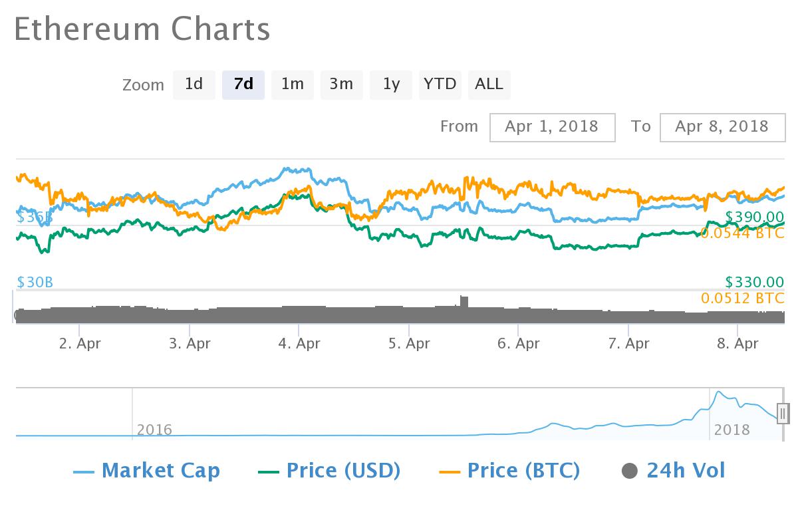
Task: Select the 1d zoom range
Action: tap(194, 84)
